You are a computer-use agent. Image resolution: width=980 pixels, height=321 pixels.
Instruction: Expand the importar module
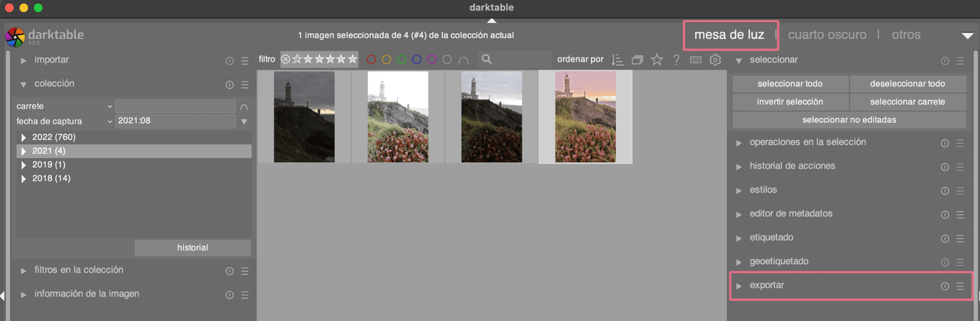[23, 61]
